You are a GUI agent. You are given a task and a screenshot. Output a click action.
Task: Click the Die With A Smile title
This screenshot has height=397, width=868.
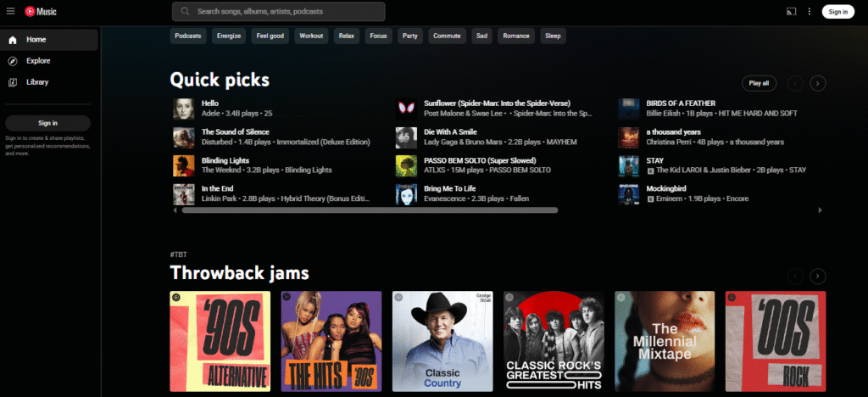click(x=450, y=132)
